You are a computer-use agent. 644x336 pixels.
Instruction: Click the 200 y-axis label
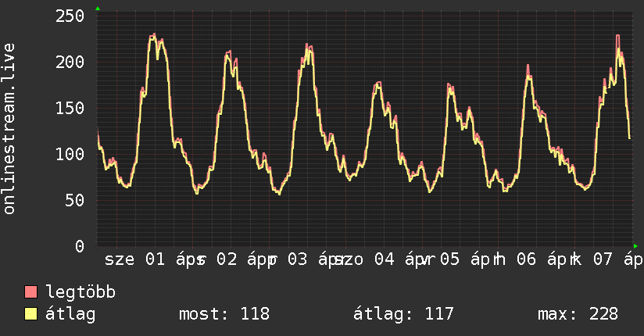[x=70, y=63]
